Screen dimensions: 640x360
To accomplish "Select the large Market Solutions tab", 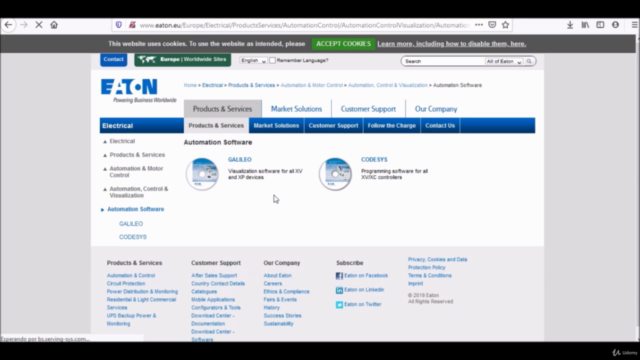I will pyautogui.click(x=296, y=109).
